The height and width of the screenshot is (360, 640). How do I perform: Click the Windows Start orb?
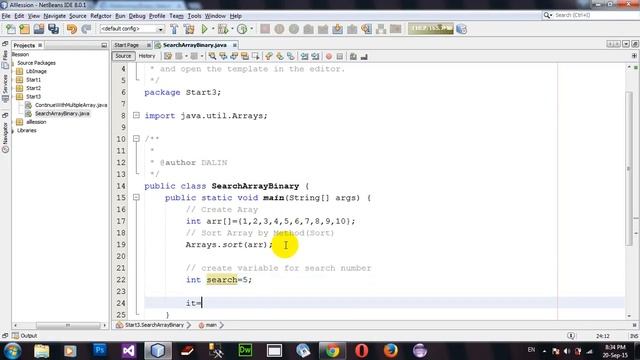[x=12, y=351]
